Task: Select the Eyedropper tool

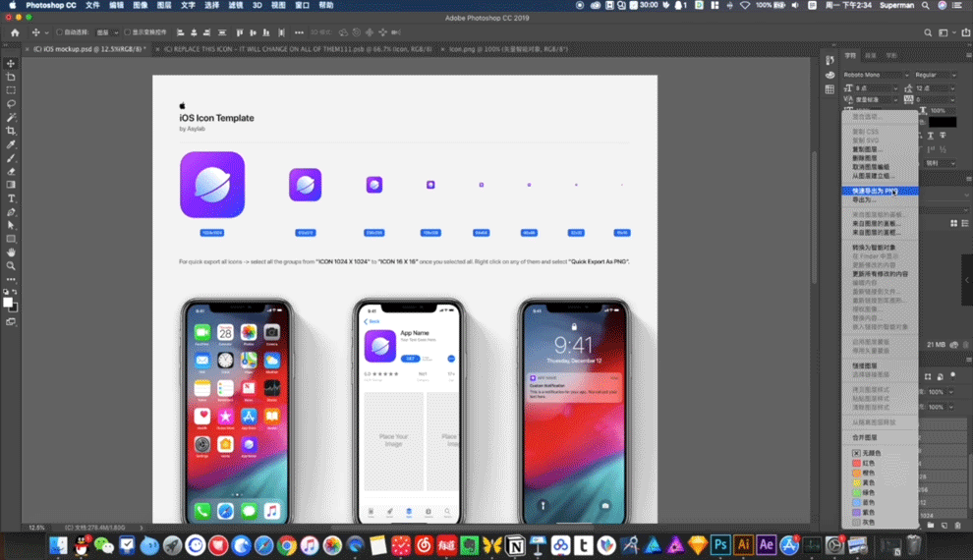Action: (x=11, y=143)
